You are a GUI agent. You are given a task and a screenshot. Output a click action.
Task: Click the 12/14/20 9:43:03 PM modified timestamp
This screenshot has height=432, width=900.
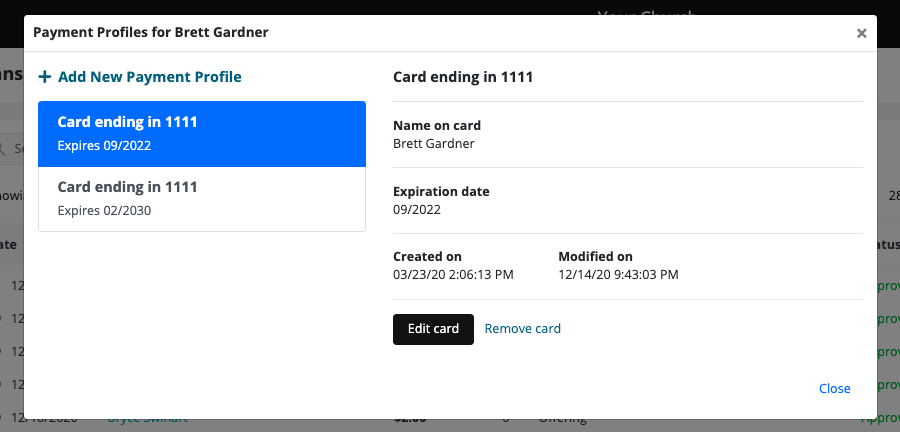tap(618, 274)
